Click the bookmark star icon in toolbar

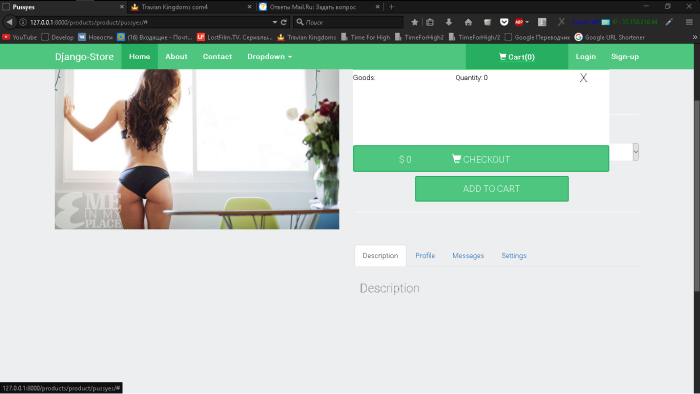414,22
